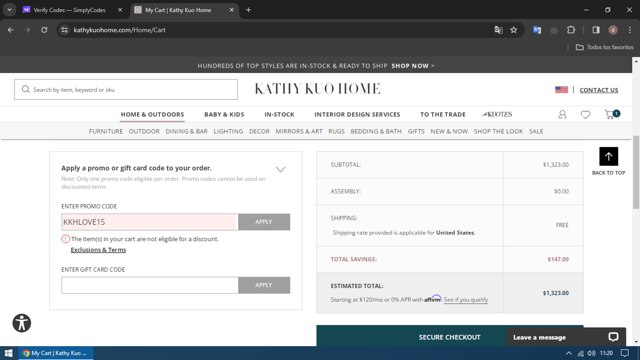Open account user icon
The width and height of the screenshot is (640, 360).
pyautogui.click(x=562, y=114)
